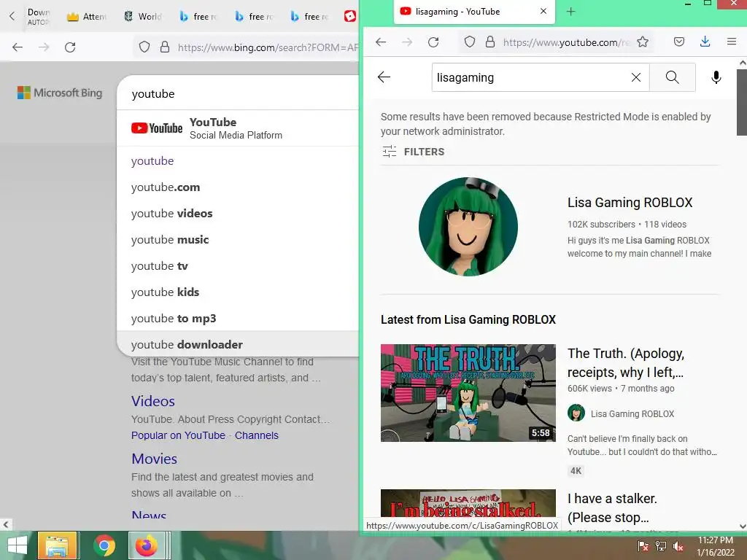Open the Firefox hamburger menu
The width and height of the screenshot is (747, 560).
click(732, 42)
